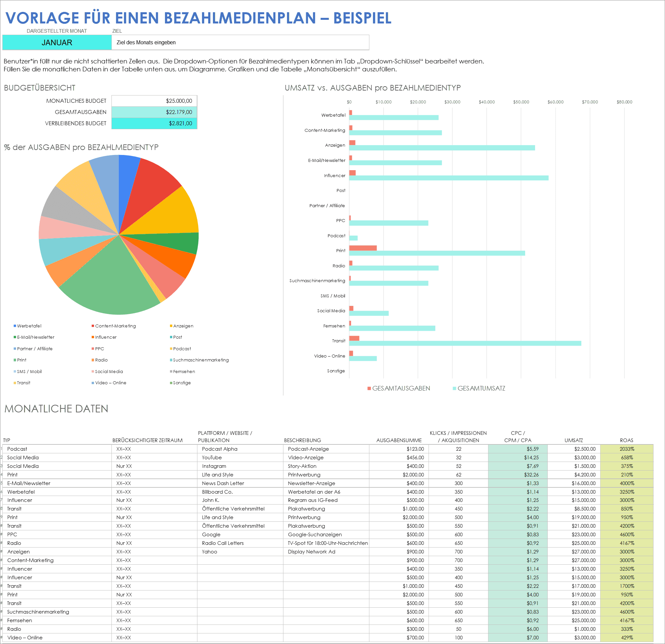
Task: Click the Print spend bar in bar chart
Action: point(363,248)
